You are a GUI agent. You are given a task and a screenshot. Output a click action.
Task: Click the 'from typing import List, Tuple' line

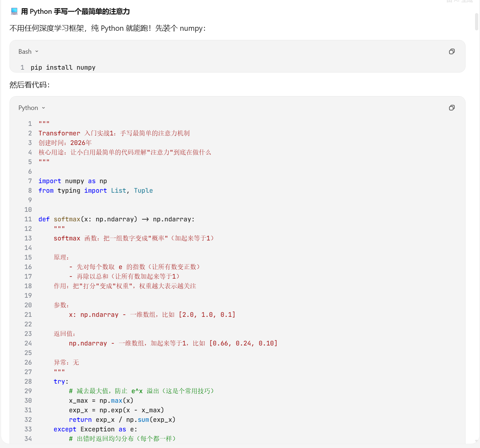coord(96,191)
